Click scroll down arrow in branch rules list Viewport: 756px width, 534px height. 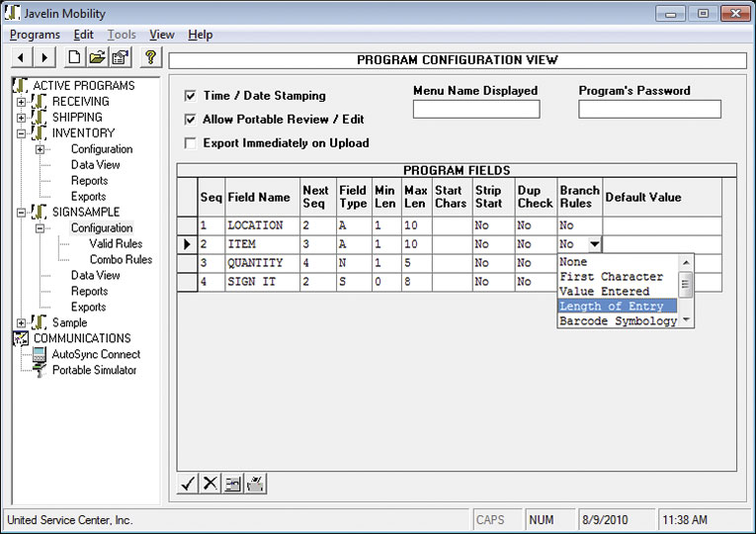686,320
